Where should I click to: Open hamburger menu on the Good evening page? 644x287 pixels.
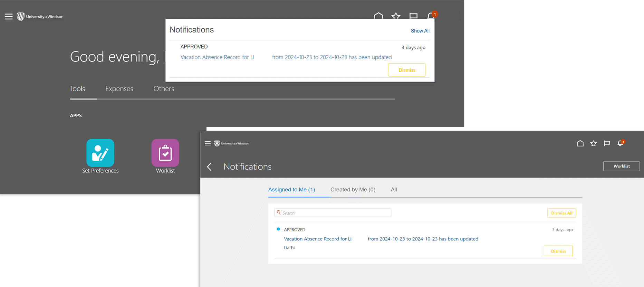pos(9,17)
